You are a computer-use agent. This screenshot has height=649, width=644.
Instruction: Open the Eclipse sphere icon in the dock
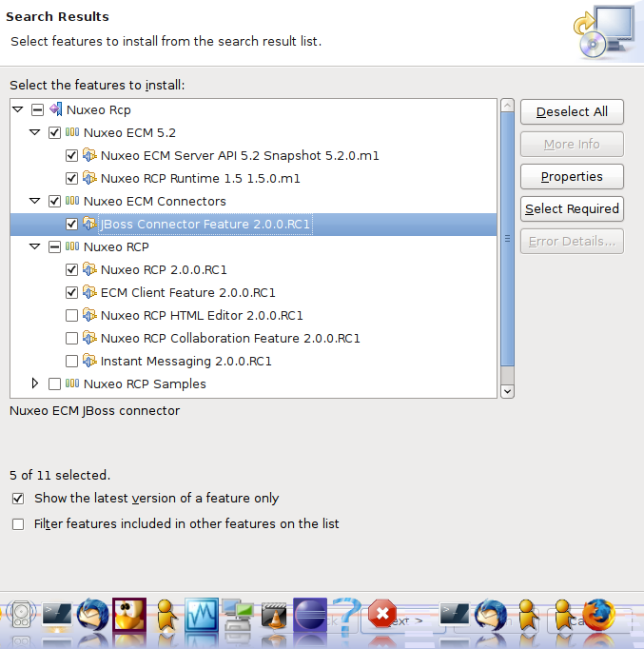pos(310,615)
